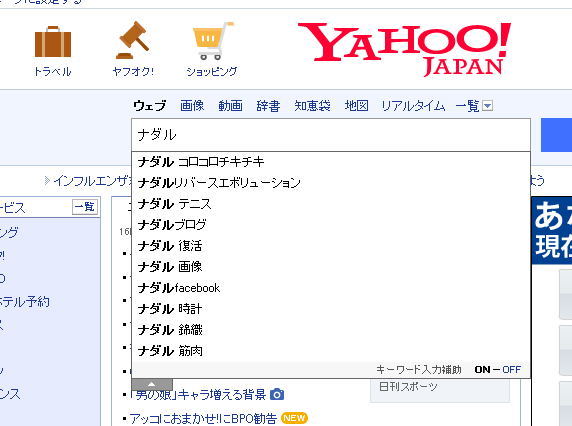This screenshot has height=426, width=572.
Task: Open the インフルエンザ notice link
Action: [92, 181]
